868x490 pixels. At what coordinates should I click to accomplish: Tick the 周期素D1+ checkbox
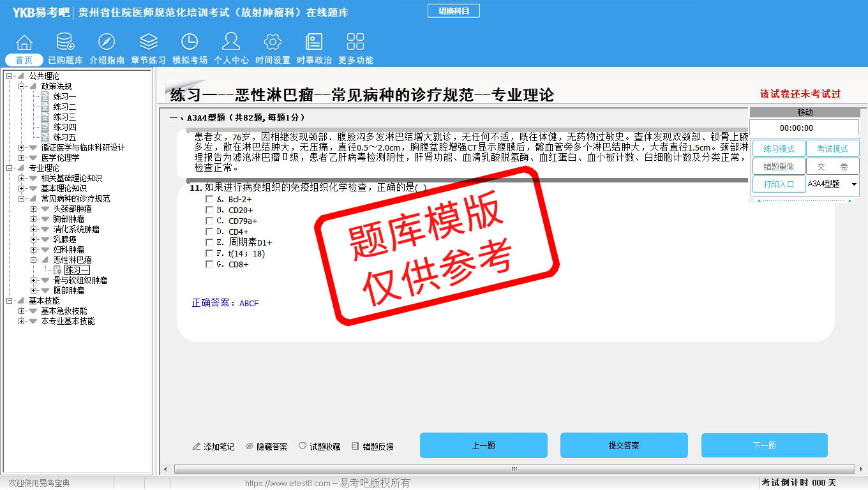pos(209,242)
